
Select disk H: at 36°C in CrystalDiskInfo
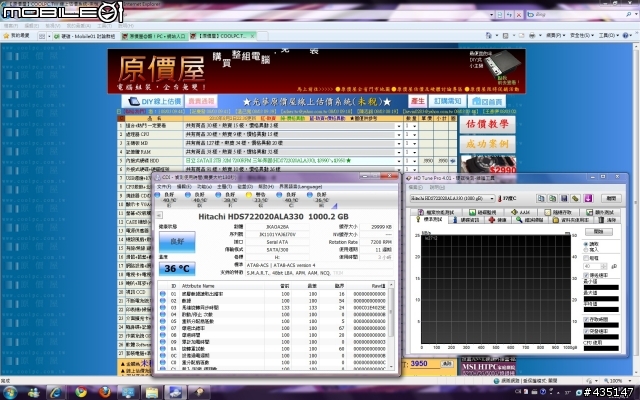click(x=309, y=195)
